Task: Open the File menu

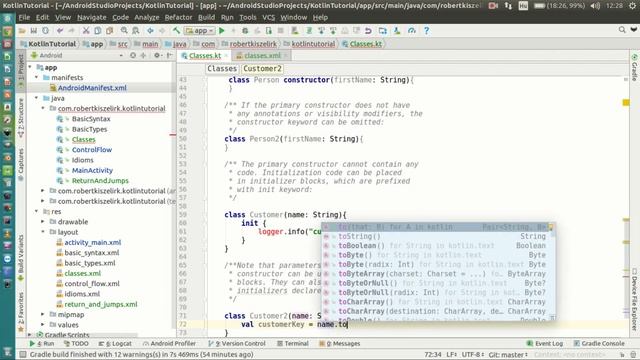Action: [x=24, y=18]
